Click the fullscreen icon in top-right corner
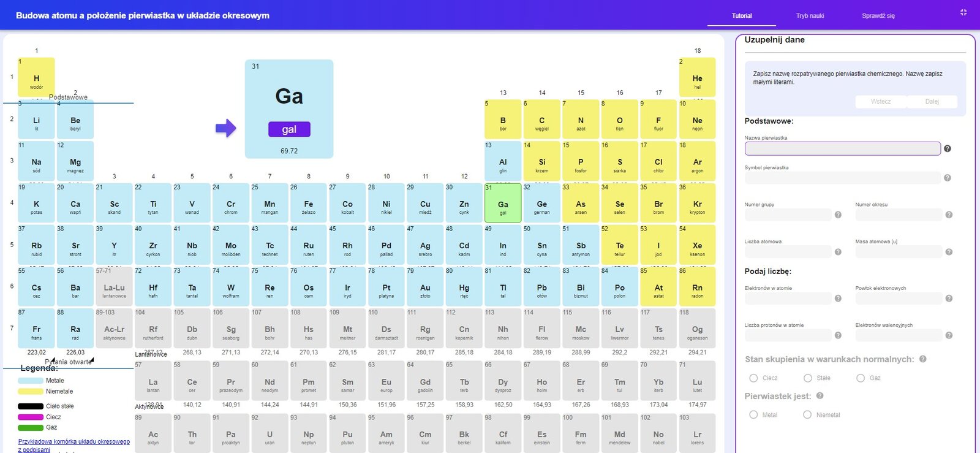980x453 pixels. (x=963, y=13)
